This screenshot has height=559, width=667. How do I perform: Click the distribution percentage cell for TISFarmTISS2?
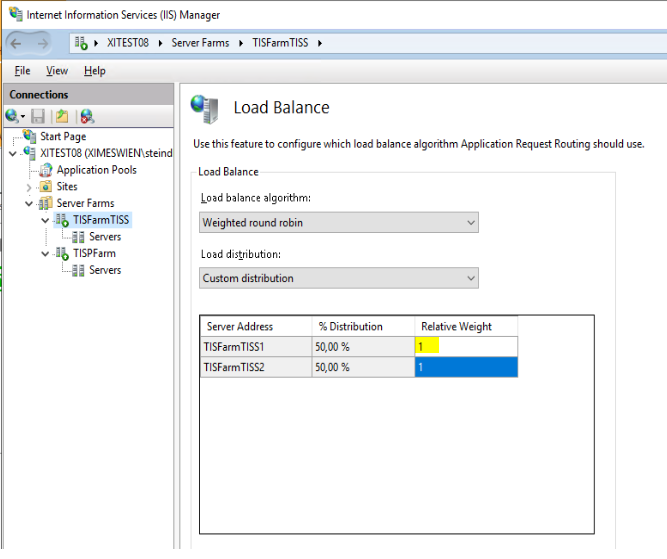pyautogui.click(x=363, y=367)
